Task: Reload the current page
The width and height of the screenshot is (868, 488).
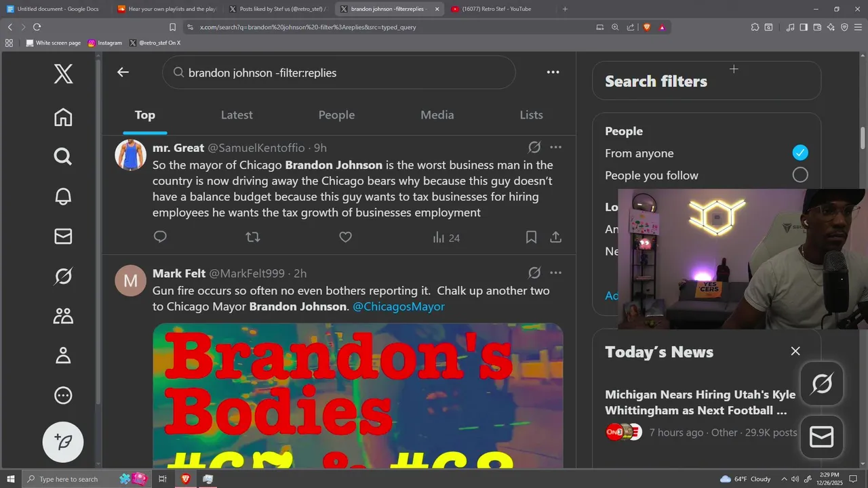Action: 37,27
